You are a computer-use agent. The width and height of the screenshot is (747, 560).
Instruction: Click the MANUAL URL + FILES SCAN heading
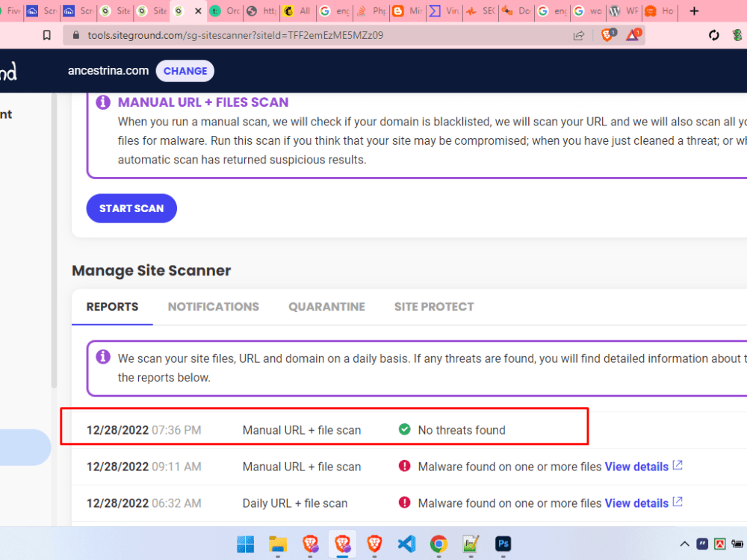click(x=203, y=102)
